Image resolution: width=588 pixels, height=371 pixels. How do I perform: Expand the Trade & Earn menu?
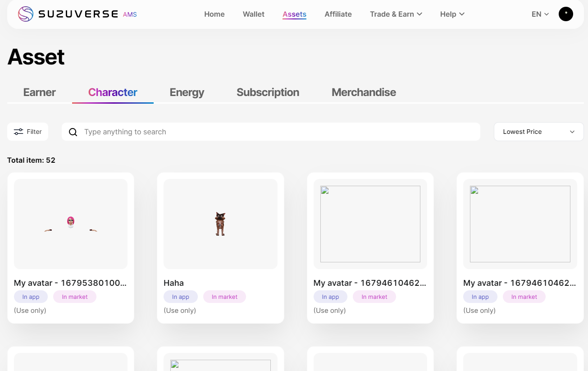tap(396, 14)
